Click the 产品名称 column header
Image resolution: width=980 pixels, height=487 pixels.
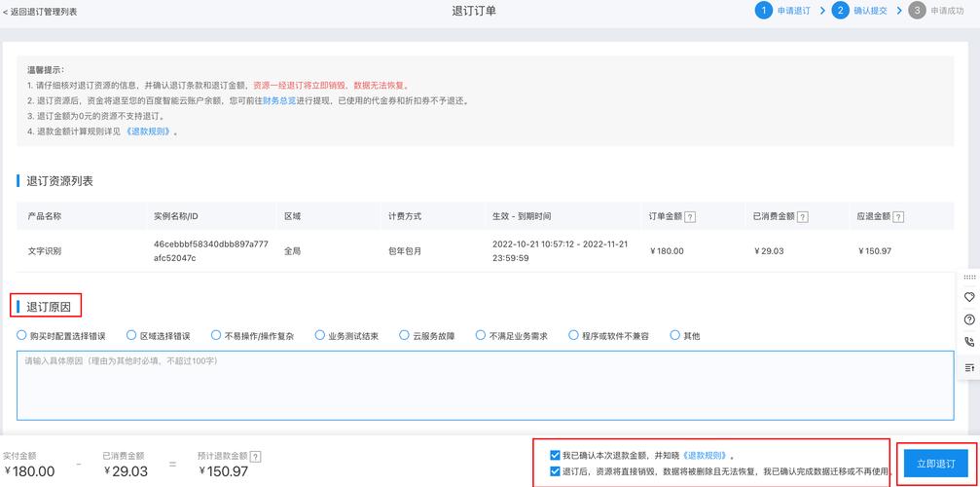coord(45,216)
